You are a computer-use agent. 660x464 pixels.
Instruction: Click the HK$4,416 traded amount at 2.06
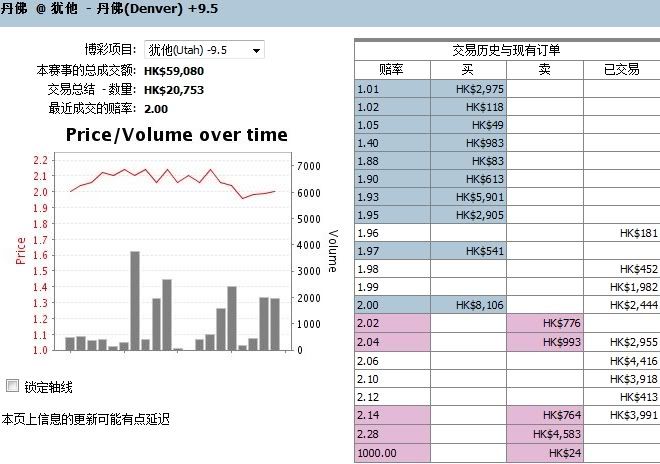tap(621, 359)
